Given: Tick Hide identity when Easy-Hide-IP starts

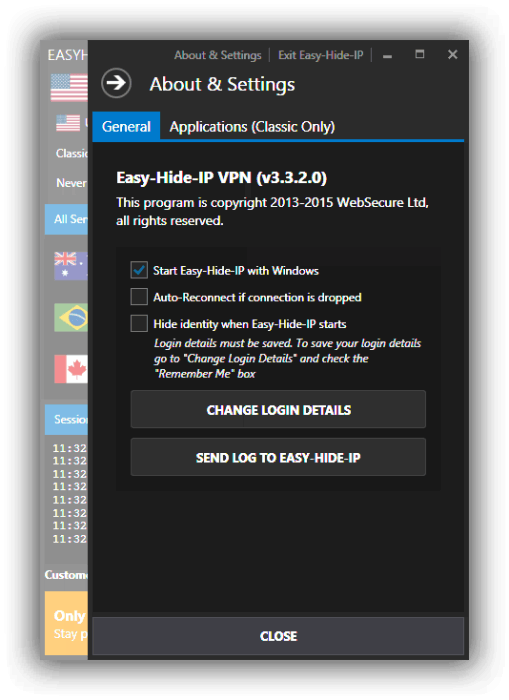Looking at the screenshot, I should [x=139, y=323].
